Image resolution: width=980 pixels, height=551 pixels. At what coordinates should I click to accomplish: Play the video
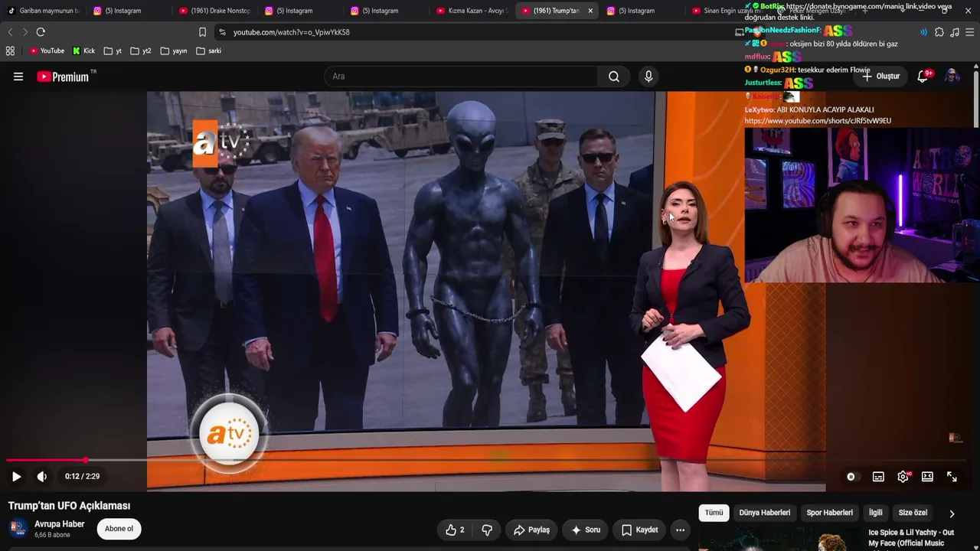click(16, 476)
